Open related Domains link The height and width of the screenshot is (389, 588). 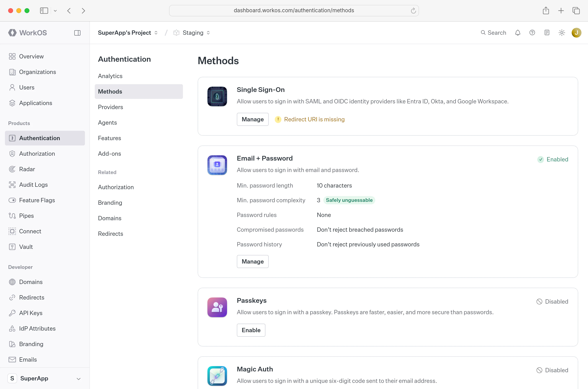coord(139,218)
